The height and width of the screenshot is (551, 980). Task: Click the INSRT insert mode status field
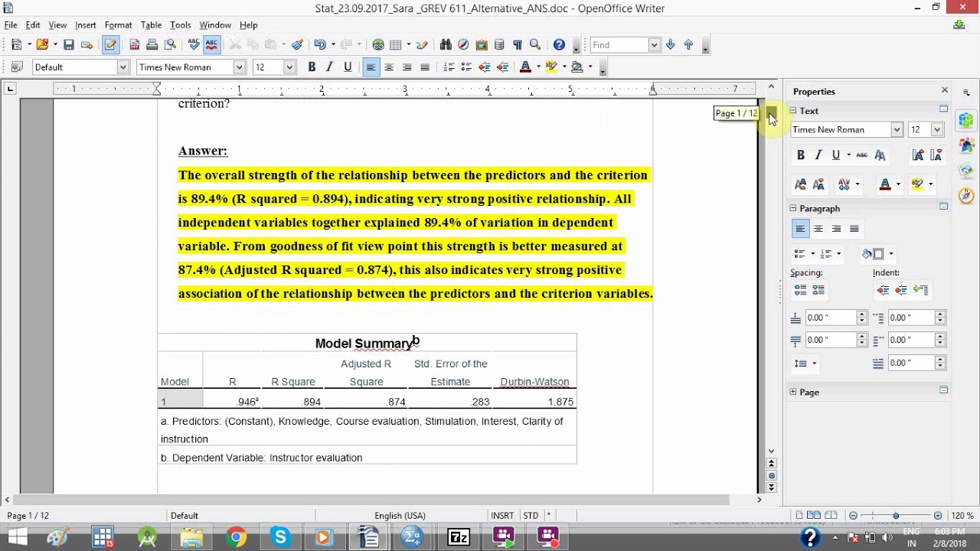click(x=502, y=516)
